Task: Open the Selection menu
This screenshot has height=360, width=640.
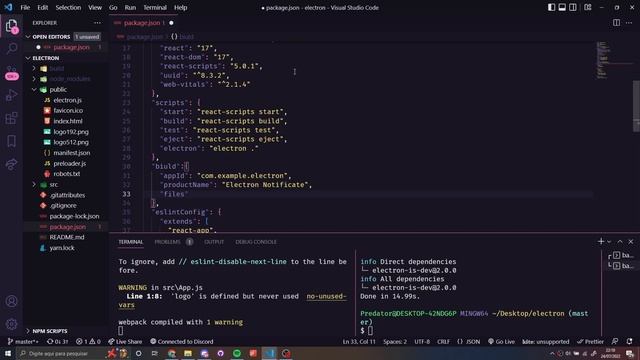Action: [x=68, y=7]
